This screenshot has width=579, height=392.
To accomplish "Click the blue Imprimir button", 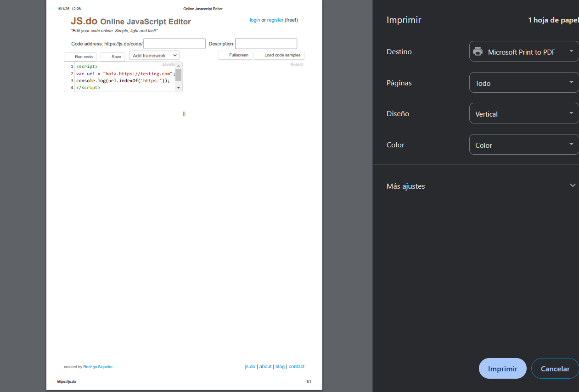I will pyautogui.click(x=502, y=369).
